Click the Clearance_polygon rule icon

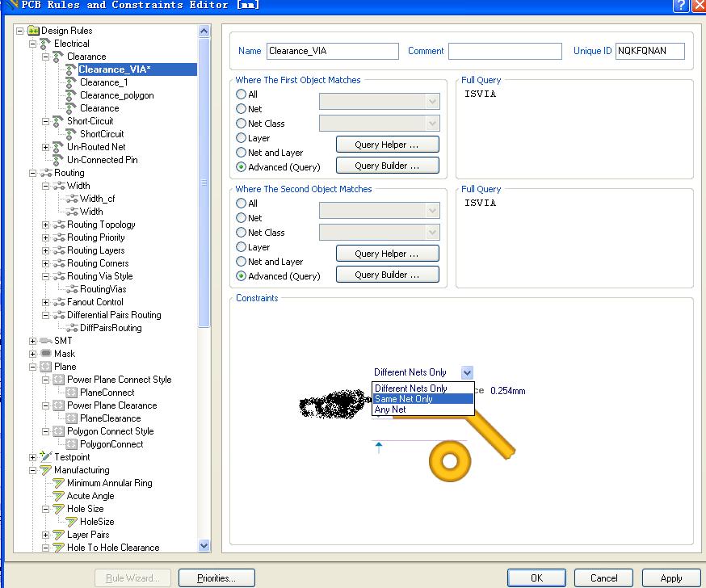click(71, 95)
